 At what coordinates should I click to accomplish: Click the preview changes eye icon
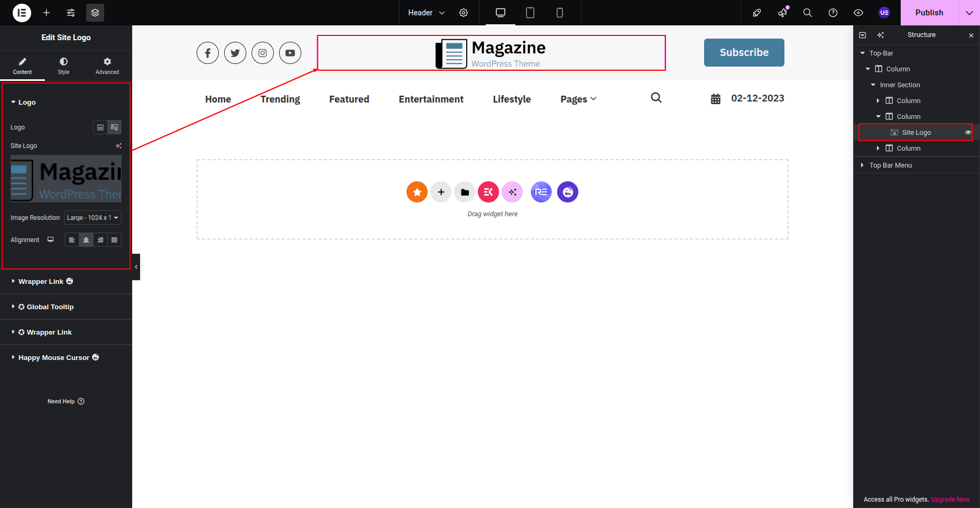[x=858, y=13]
